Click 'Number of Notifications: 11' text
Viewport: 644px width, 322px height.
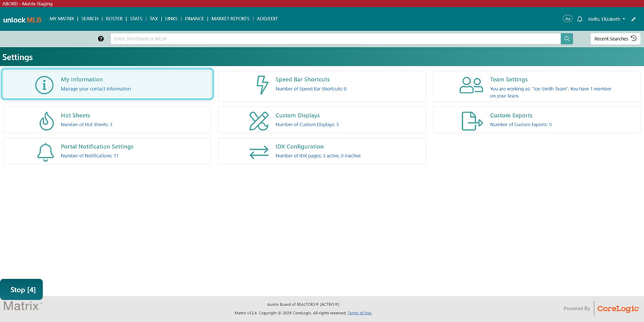89,156
